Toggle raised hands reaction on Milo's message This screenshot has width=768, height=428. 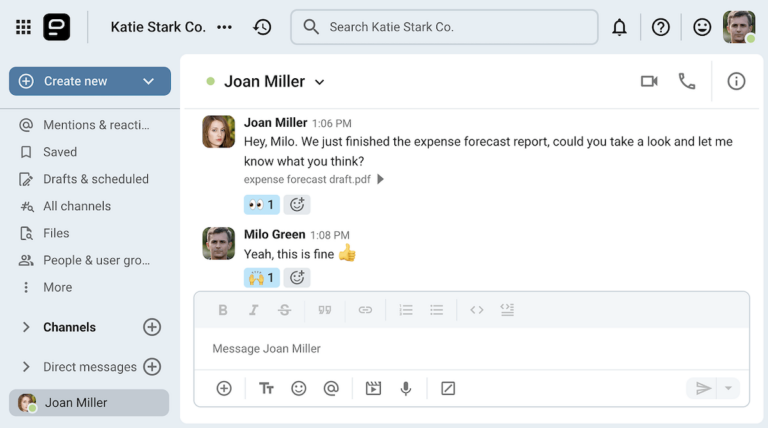tap(262, 278)
